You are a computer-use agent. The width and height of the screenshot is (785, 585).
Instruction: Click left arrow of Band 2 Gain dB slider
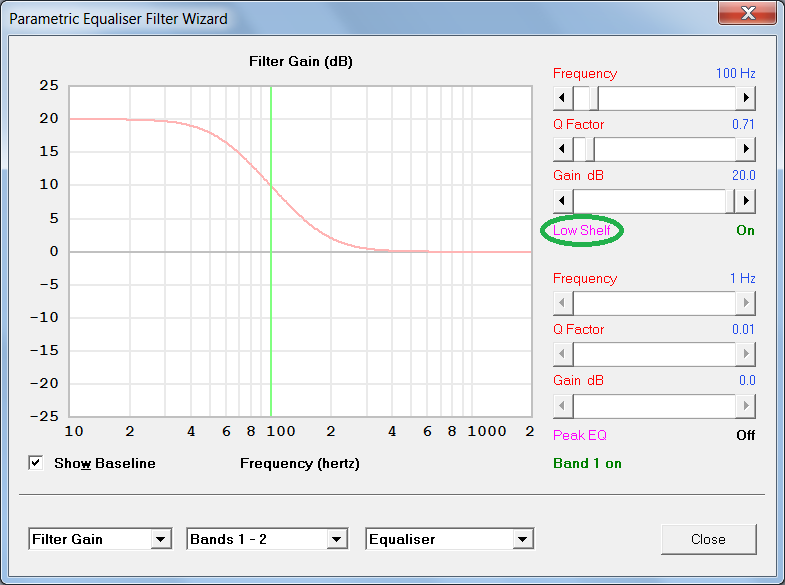(563, 406)
